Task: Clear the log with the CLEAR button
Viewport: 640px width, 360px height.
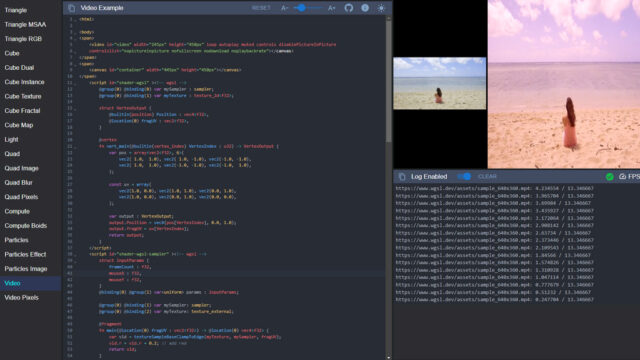Action: click(487, 176)
